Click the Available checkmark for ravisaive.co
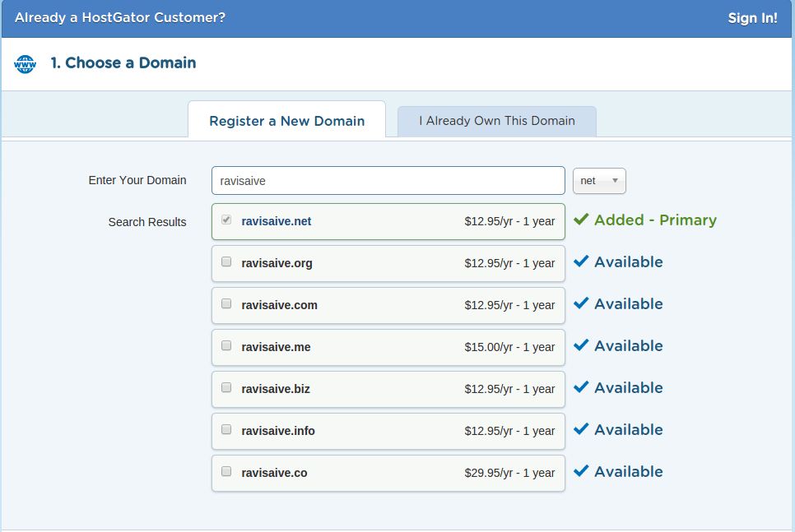Image resolution: width=795 pixels, height=532 pixels. pyautogui.click(x=581, y=471)
